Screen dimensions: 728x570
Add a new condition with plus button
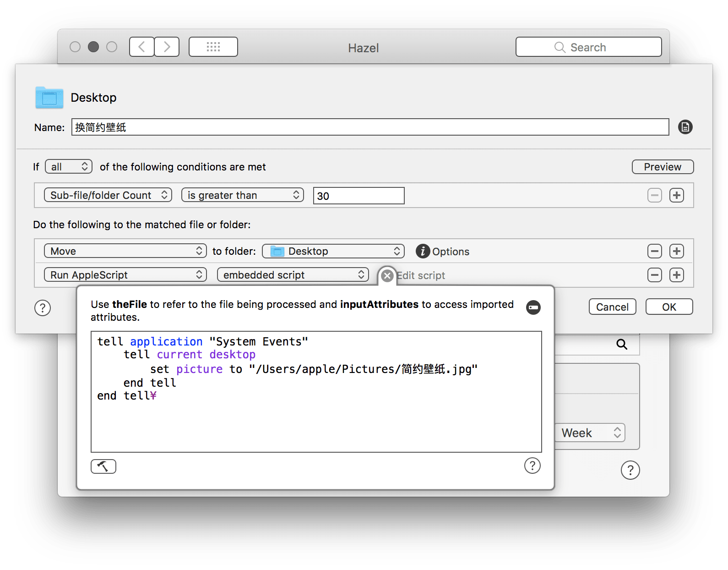(x=676, y=195)
